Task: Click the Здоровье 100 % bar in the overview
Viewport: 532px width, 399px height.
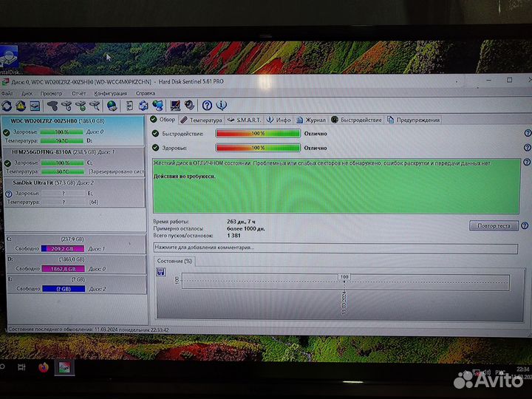Action: coord(258,148)
